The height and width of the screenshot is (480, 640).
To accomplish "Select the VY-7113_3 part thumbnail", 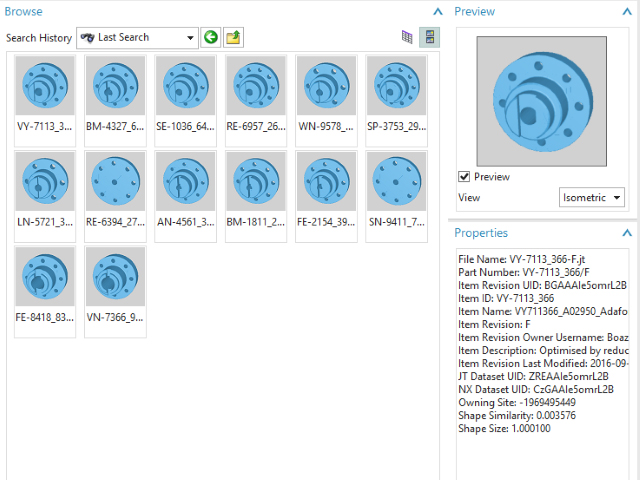I will pos(45,85).
